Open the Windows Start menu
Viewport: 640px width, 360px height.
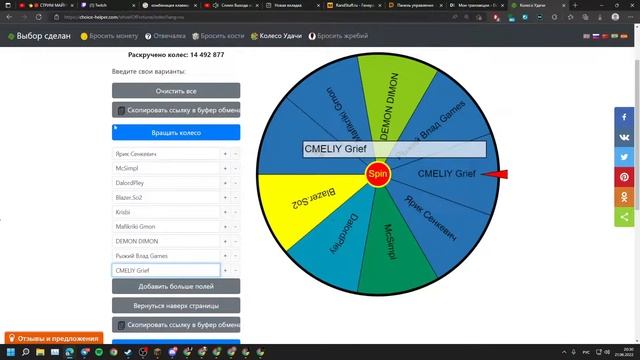11,352
